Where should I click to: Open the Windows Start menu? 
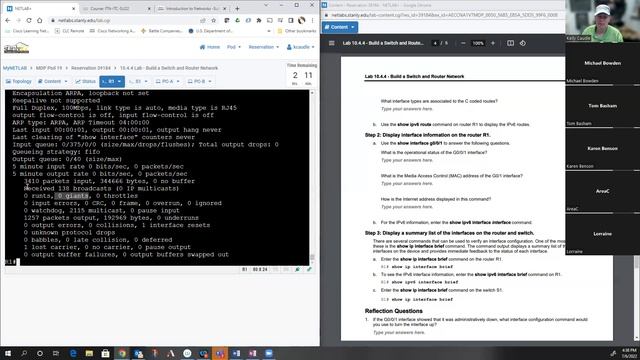[8, 353]
